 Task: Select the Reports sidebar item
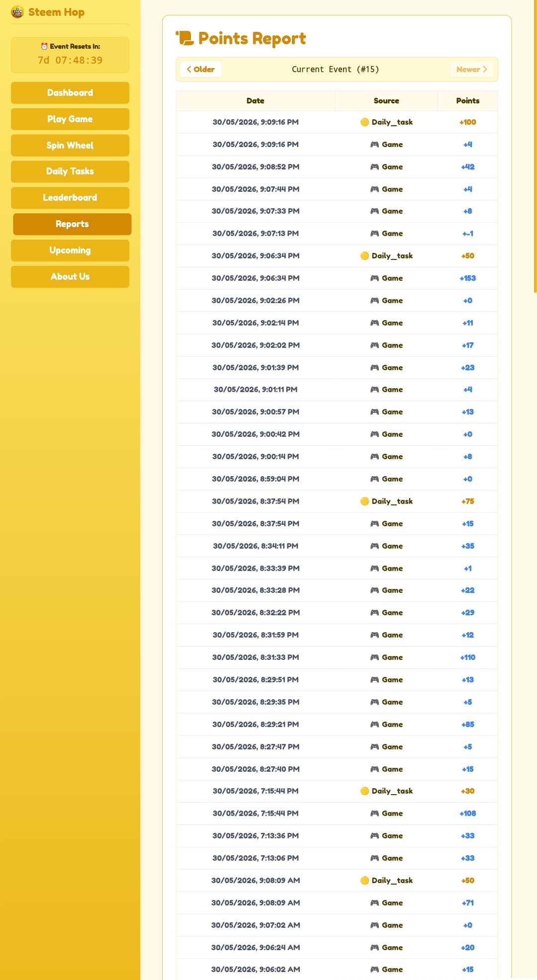pos(72,224)
